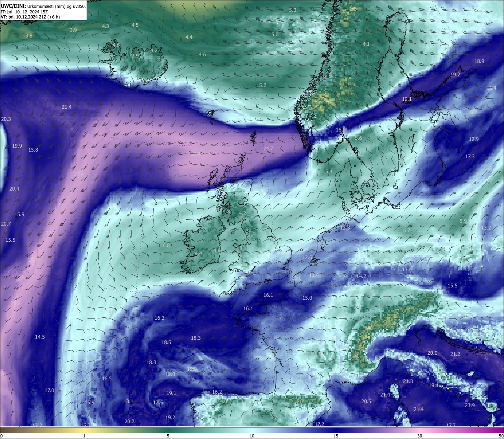
Task: Click the 17.2 value near the bottom edge
Action: 319,424
